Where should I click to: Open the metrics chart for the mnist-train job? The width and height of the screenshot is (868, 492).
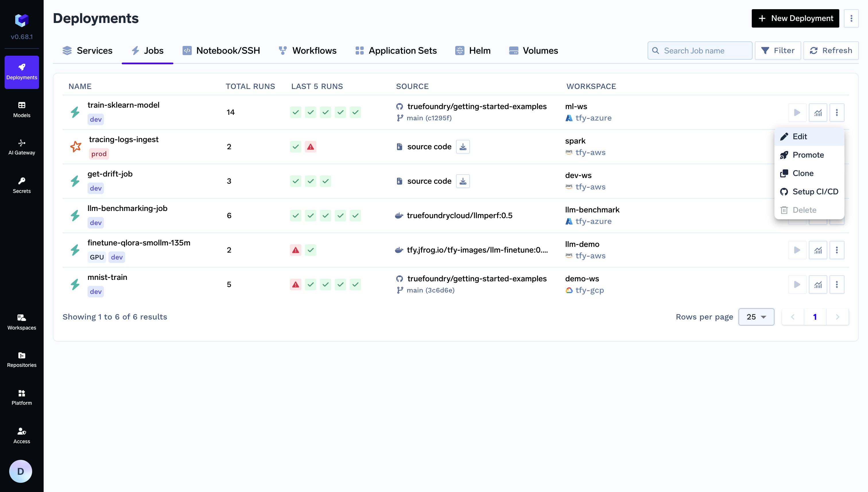(x=817, y=284)
